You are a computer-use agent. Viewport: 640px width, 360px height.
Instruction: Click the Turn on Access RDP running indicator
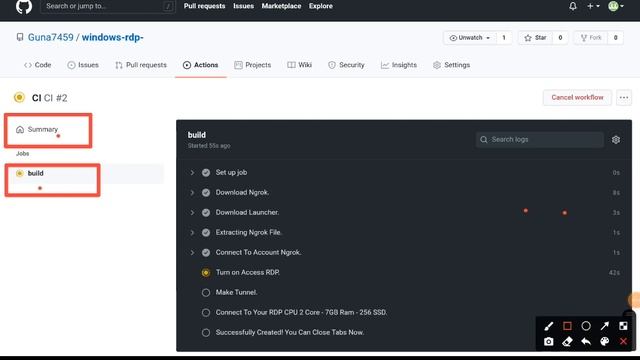(206, 273)
